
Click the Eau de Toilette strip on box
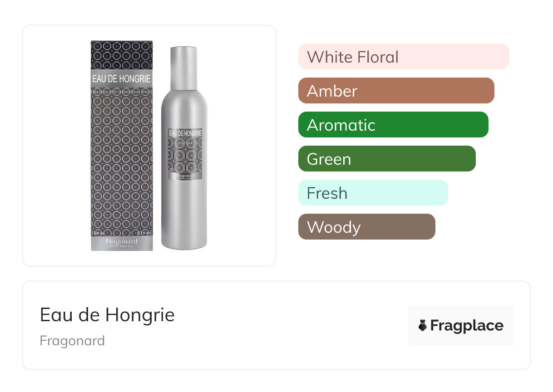(122, 92)
